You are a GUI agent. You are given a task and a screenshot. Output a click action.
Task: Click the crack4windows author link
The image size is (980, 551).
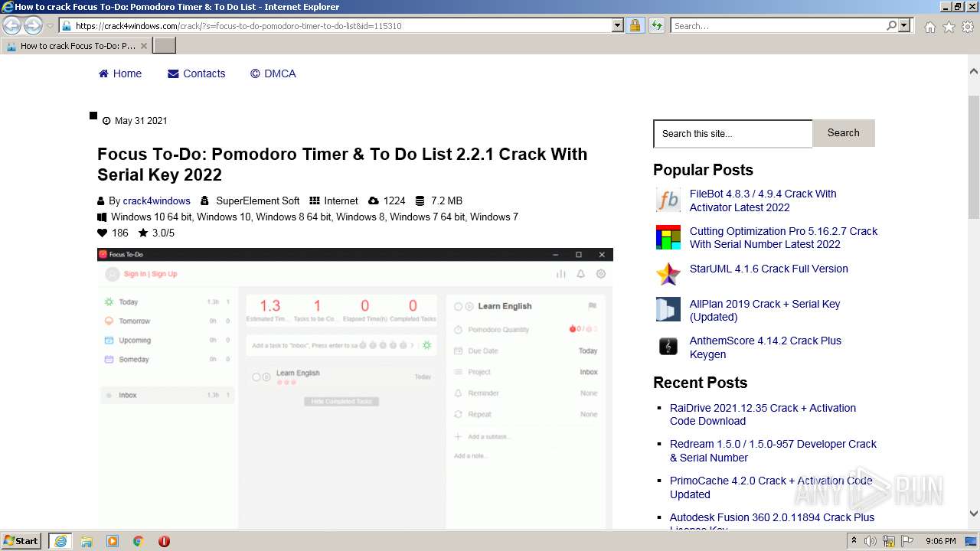coord(156,201)
